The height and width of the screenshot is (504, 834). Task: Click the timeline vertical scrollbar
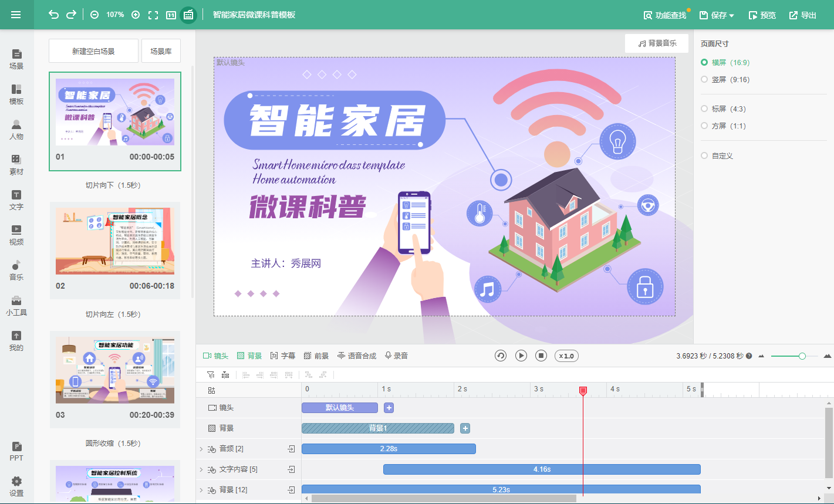(x=829, y=443)
